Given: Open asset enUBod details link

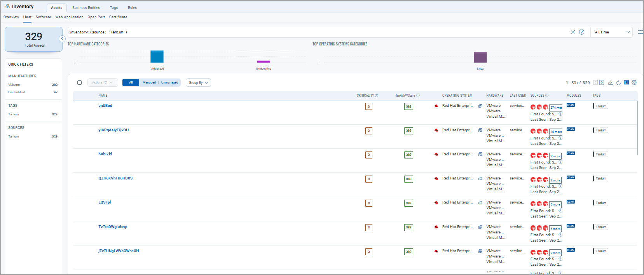Looking at the screenshot, I should (105, 106).
